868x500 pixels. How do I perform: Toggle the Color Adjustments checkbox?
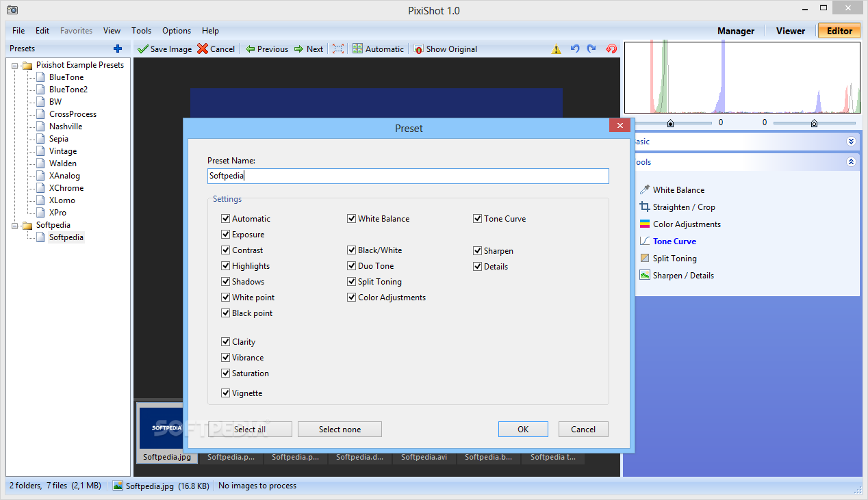pos(351,298)
